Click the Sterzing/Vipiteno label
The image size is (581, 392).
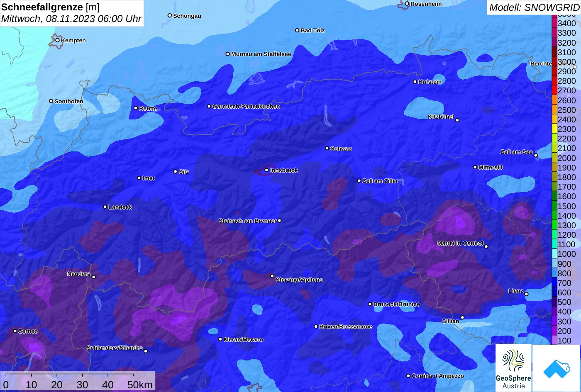pos(299,280)
